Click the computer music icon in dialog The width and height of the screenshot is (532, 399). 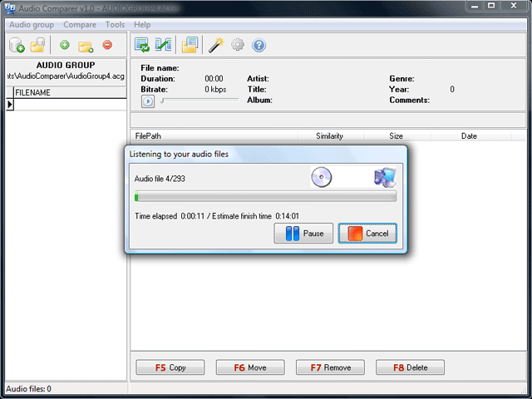[x=385, y=177]
